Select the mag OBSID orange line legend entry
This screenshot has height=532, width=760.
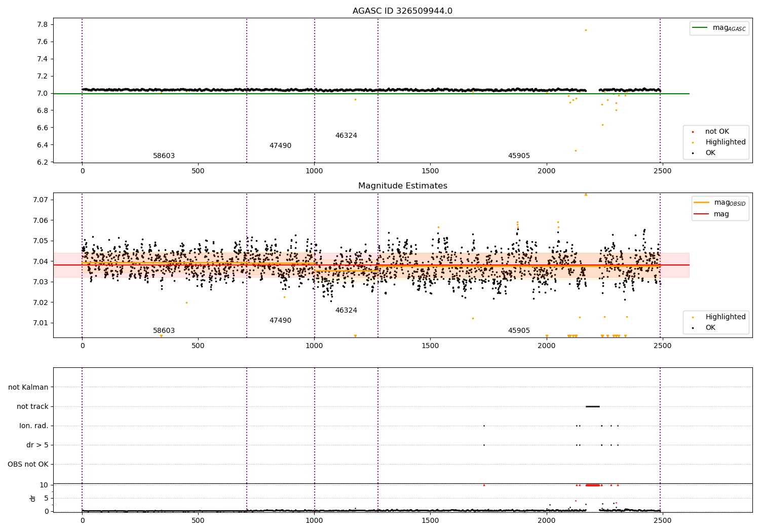click(x=719, y=203)
